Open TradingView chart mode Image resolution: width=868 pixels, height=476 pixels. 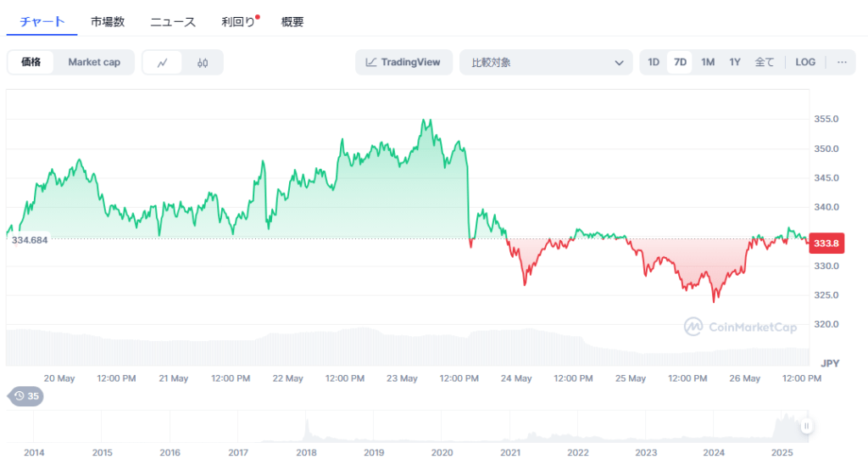403,62
